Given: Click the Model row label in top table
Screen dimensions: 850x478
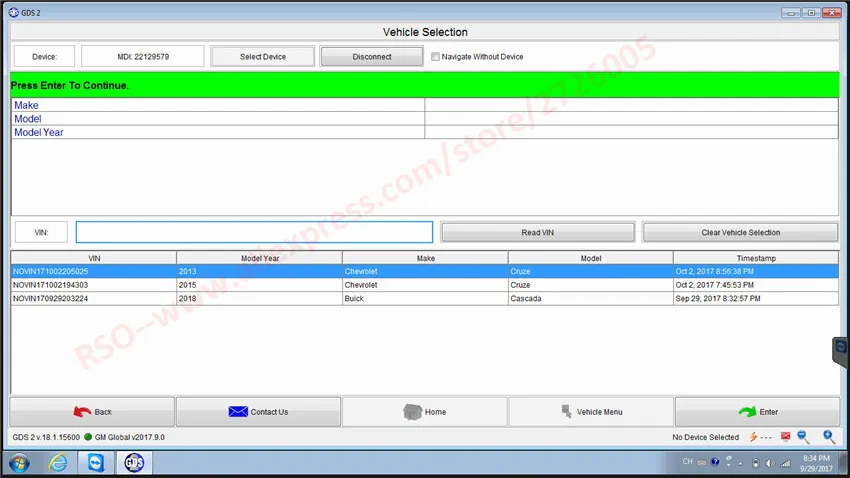Looking at the screenshot, I should coord(28,119).
